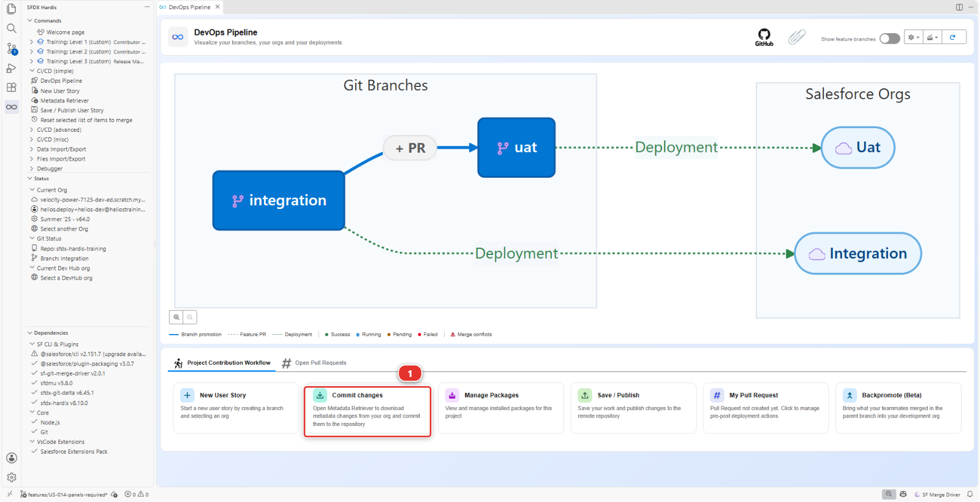Click the features/US-014-panels-required branch status
This screenshot has height=502, width=980.
click(x=64, y=495)
